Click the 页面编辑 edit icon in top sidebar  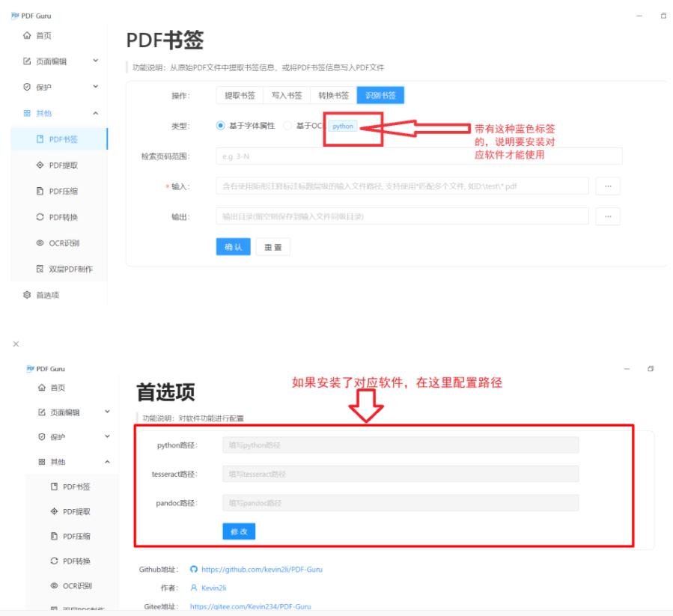click(x=28, y=61)
